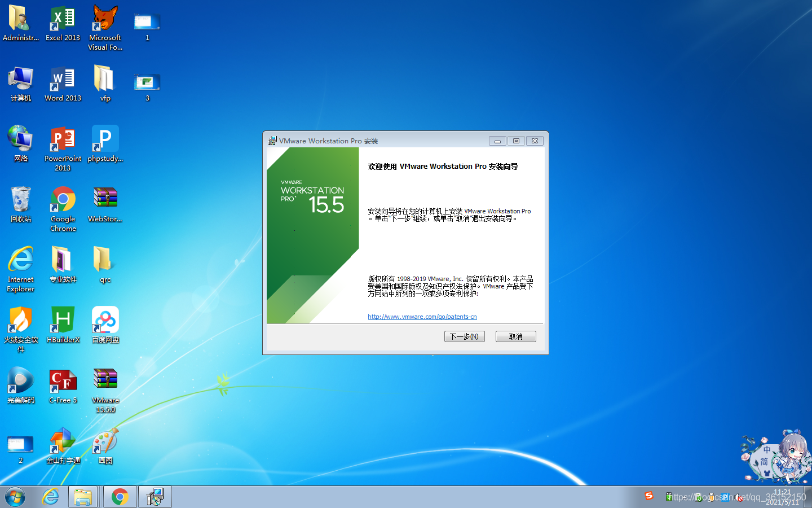
Task: Launch Internet Explorer from the taskbar
Action: point(51,497)
